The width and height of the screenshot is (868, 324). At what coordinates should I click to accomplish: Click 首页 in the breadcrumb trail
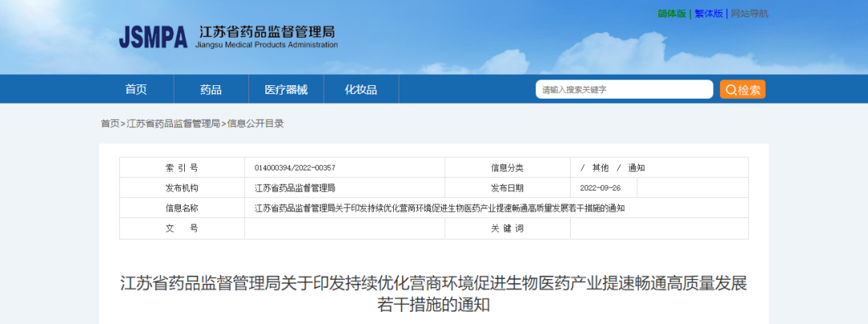(109, 124)
